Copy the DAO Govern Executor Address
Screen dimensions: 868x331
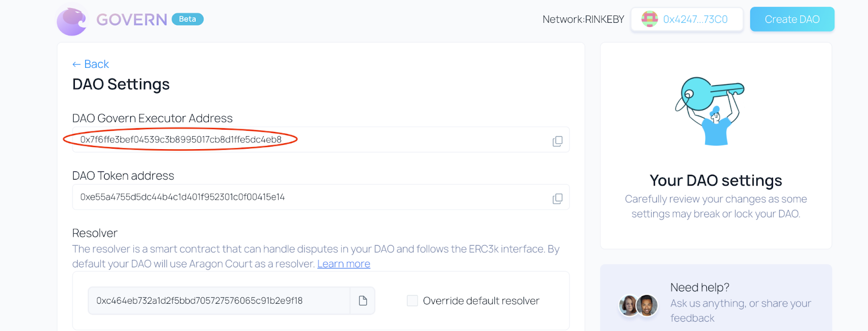tap(557, 141)
